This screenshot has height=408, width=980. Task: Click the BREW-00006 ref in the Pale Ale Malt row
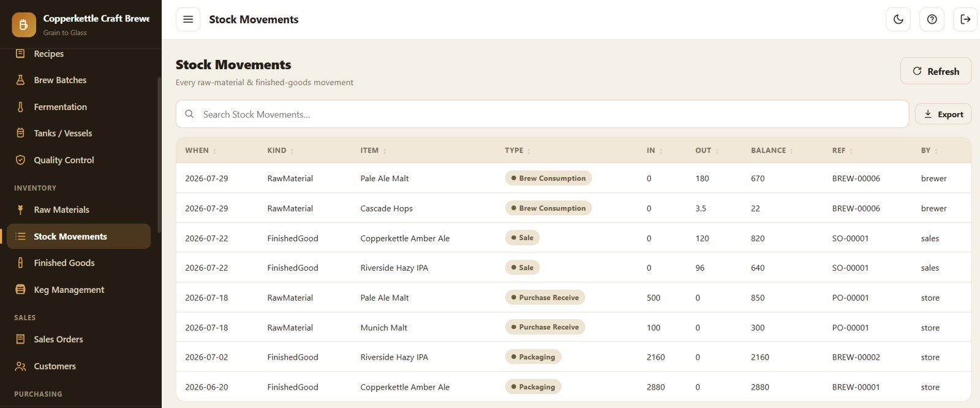point(856,179)
